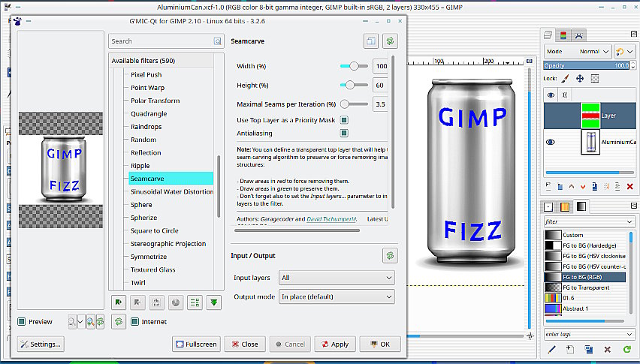640x364 pixels.
Task: Click the Apply button
Action: point(335,344)
